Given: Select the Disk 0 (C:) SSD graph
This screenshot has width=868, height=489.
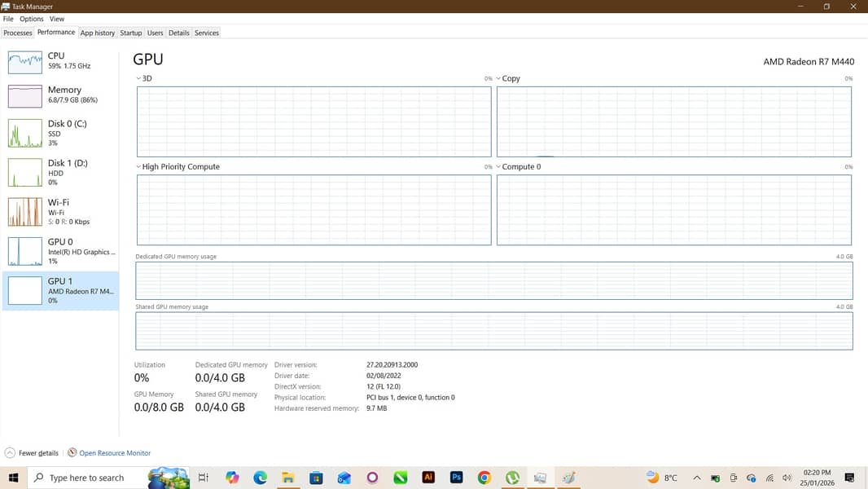Looking at the screenshot, I should click(x=24, y=133).
